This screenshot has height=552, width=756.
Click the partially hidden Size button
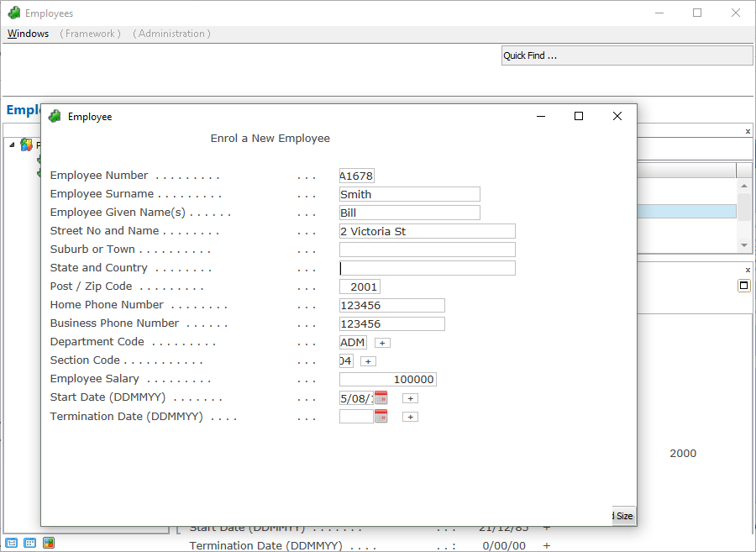coord(624,516)
